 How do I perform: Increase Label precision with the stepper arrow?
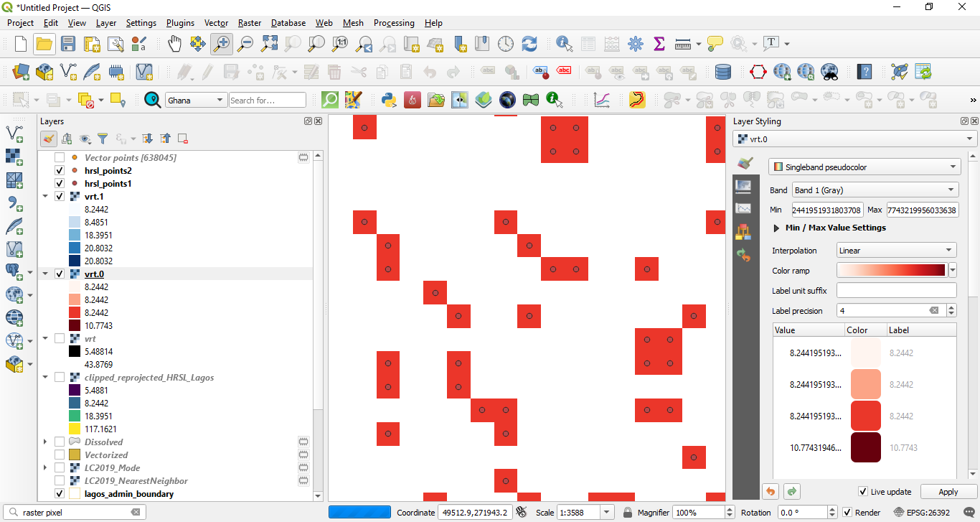click(x=951, y=307)
